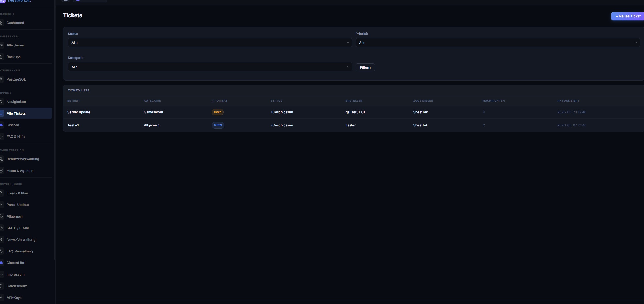Open the Status filter dropdown
644x304 pixels.
coord(210,43)
